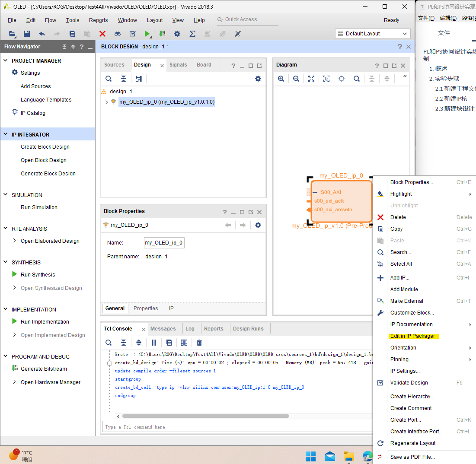This screenshot has width=476, height=464.
Task: Click Collapse All icon in Design panel
Action: tap(124, 79)
